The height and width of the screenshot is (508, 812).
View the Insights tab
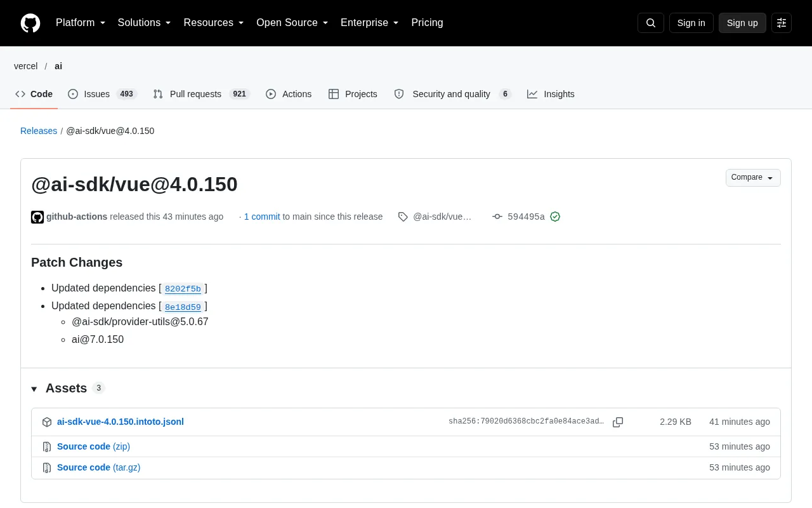coord(551,94)
